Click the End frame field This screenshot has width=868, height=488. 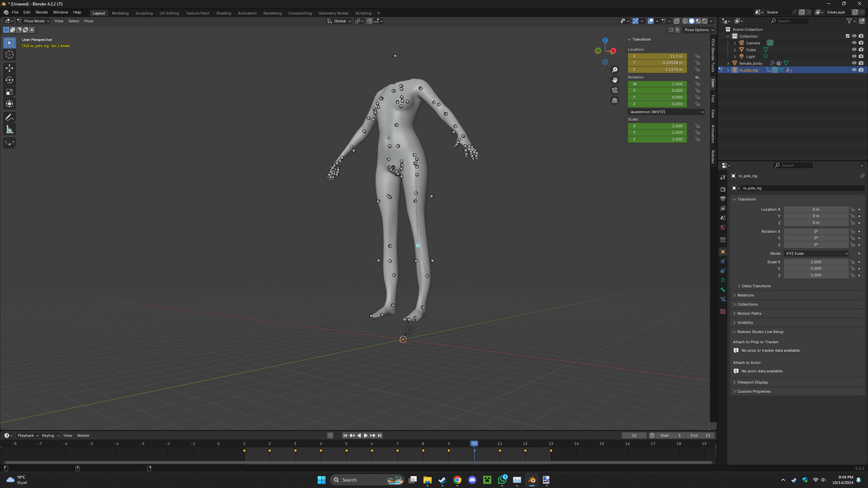click(700, 436)
